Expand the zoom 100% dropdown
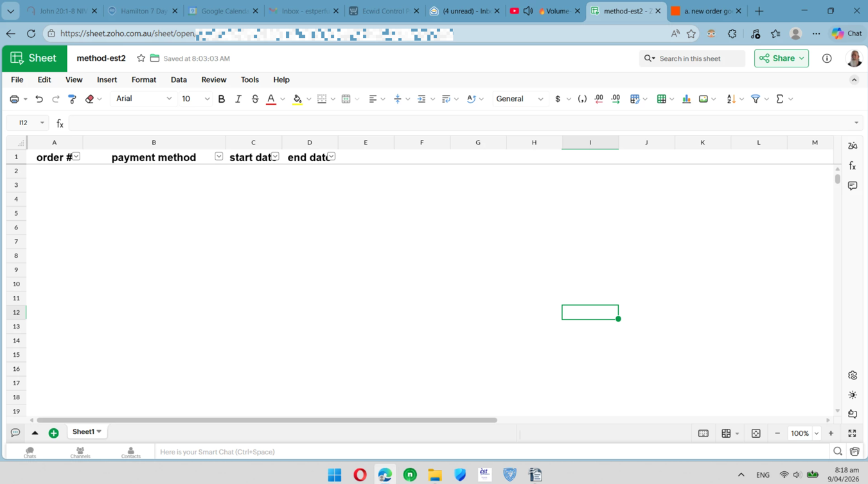 817,434
